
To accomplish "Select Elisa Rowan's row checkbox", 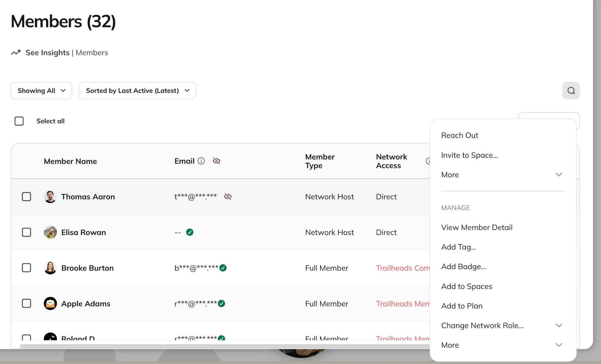I will 26,232.
